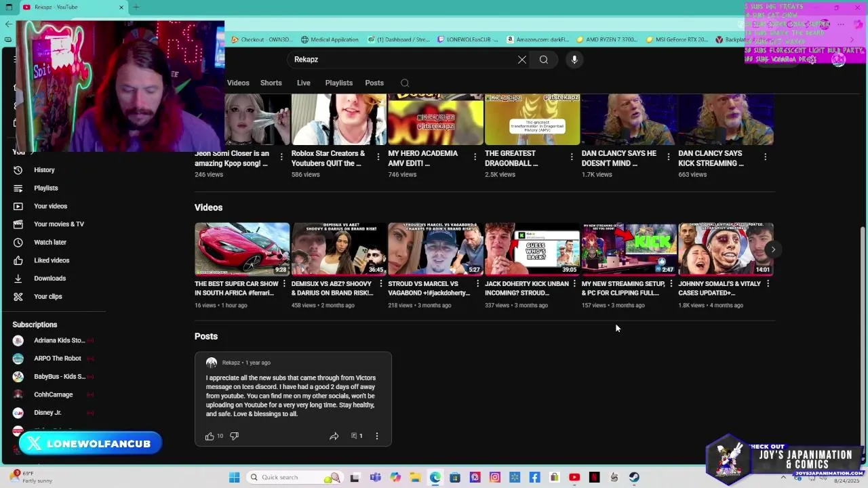Open CohhCarnage subscription channel
Screen dimensions: 868x488
point(53,394)
